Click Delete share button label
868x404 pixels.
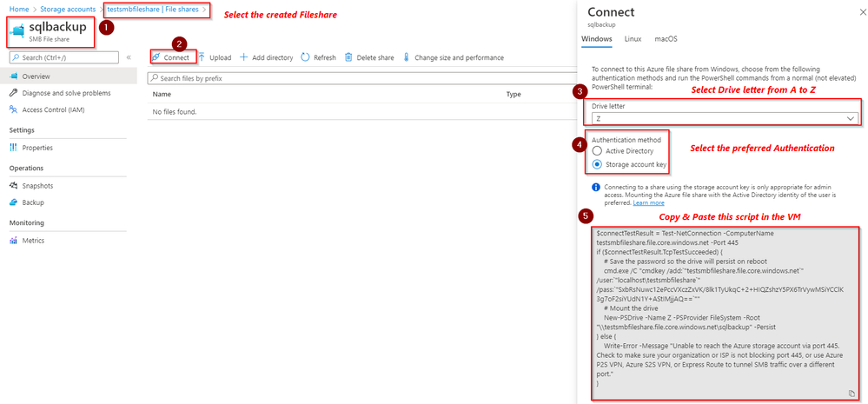click(x=375, y=57)
